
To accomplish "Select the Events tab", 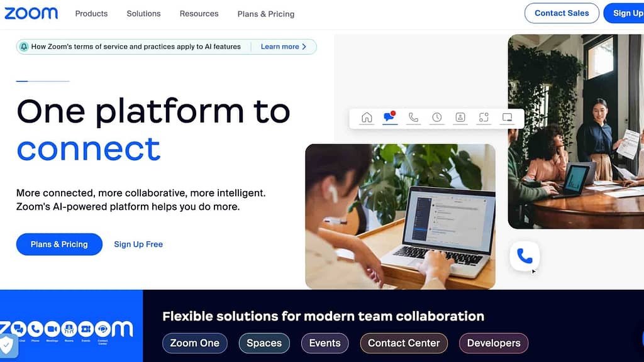I will coord(325,343).
